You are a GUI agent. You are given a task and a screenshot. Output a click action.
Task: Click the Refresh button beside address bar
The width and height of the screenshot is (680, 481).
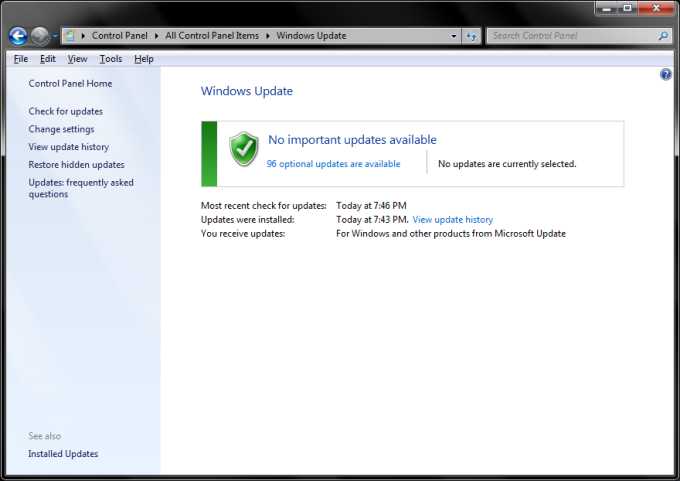coord(471,36)
